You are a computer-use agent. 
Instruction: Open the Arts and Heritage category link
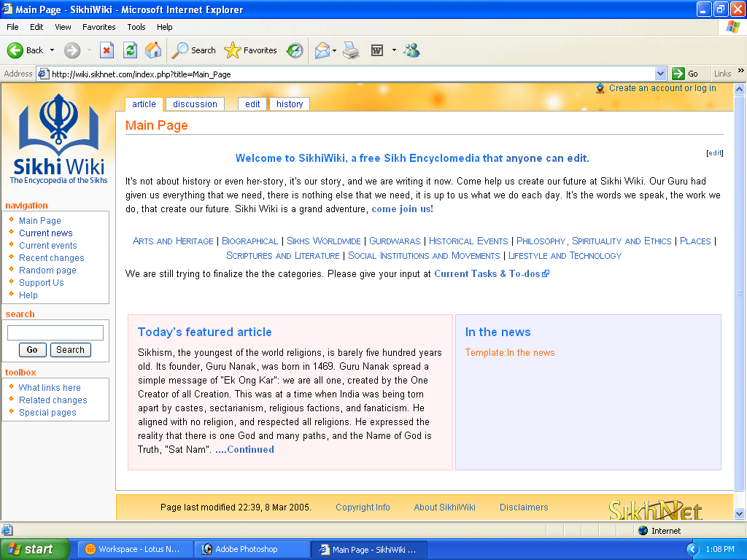click(x=173, y=241)
